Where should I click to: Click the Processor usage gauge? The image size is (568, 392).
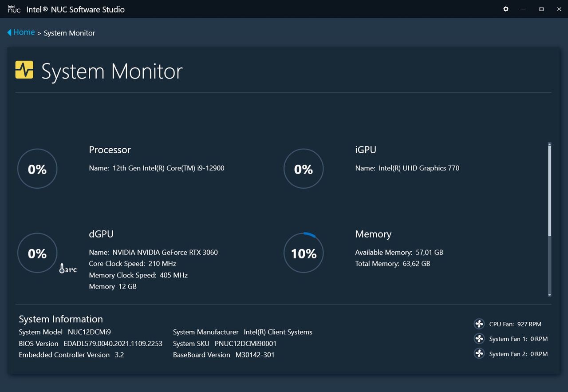tap(37, 169)
